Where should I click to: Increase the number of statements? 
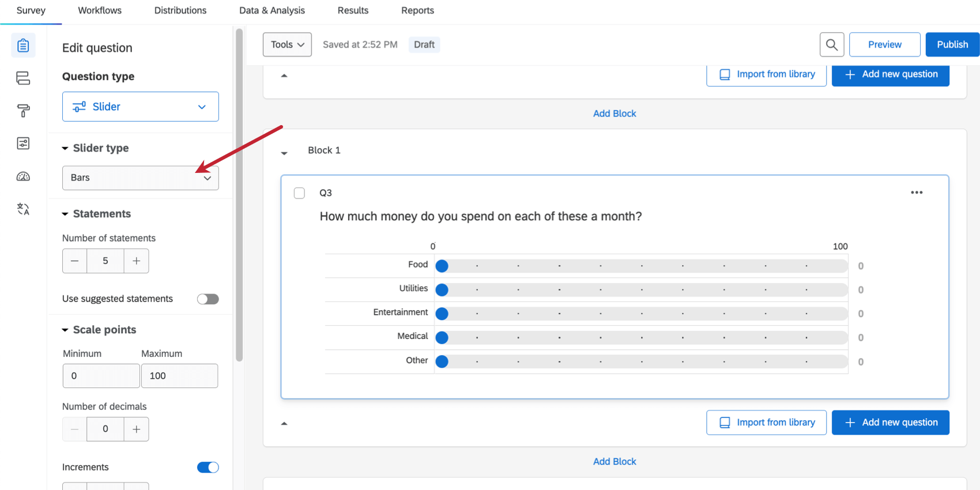click(136, 261)
